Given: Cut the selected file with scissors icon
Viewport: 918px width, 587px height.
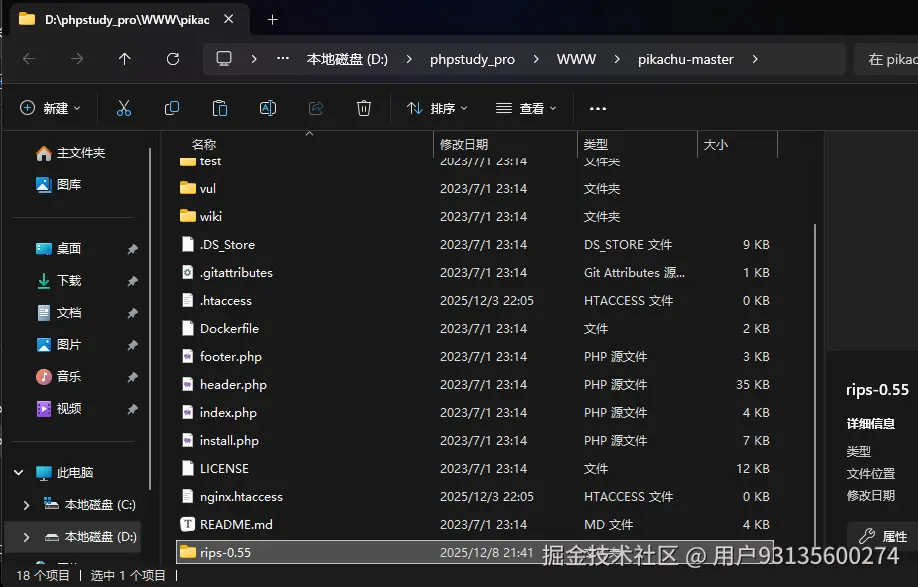Looking at the screenshot, I should (123, 108).
